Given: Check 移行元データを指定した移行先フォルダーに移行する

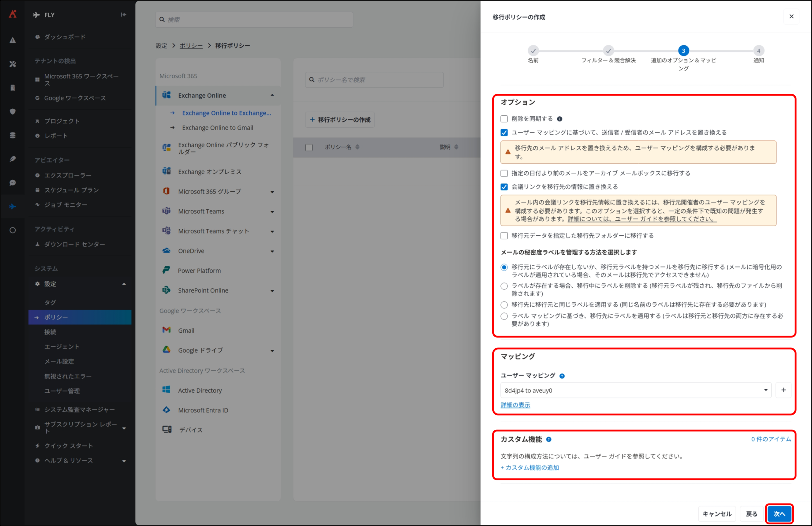Looking at the screenshot, I should pos(504,235).
